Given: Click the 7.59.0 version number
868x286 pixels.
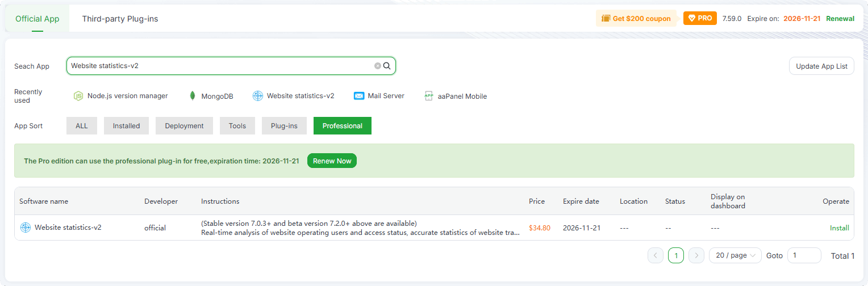Looking at the screenshot, I should tap(732, 18).
